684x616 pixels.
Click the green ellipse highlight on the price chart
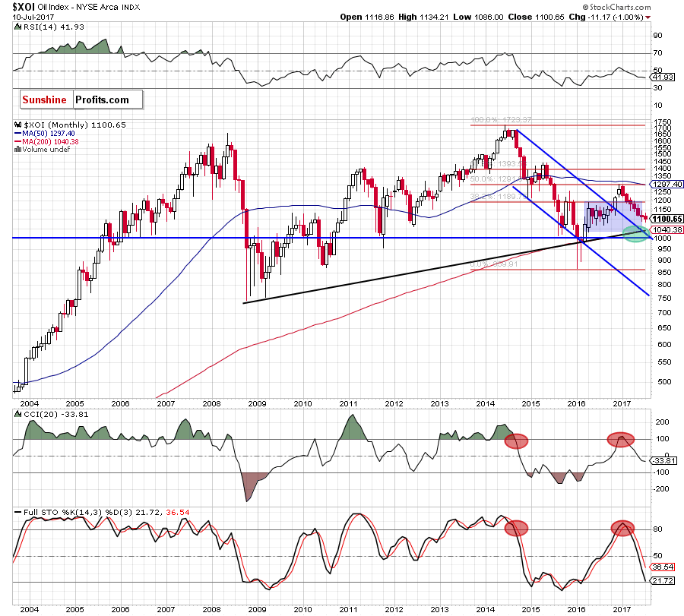tap(635, 234)
